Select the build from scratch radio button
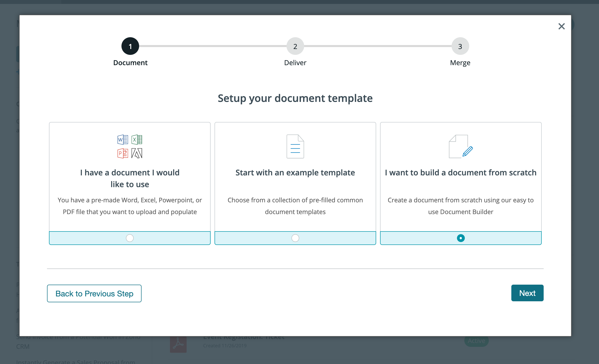 pyautogui.click(x=461, y=238)
